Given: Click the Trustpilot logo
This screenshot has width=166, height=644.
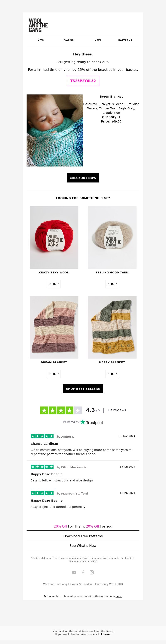Looking at the screenshot, I should [x=92, y=422].
